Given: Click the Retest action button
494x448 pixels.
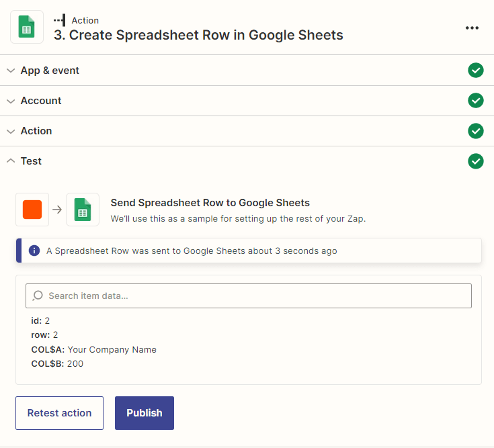Looking at the screenshot, I should [59, 413].
